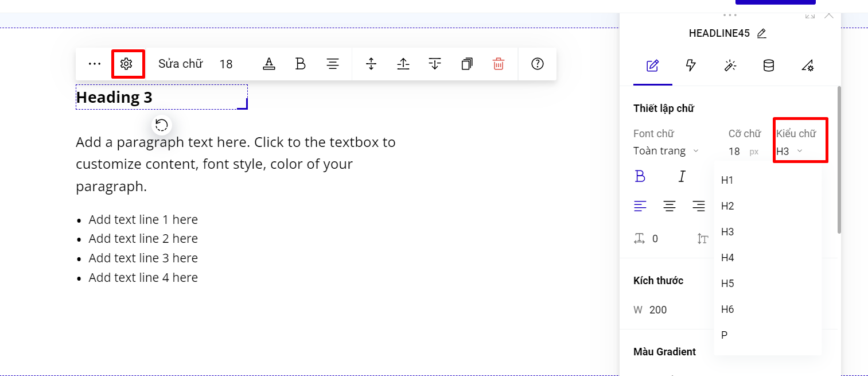This screenshot has height=376, width=868.
Task: Click the 'Sửa chữ' button in toolbar
Action: click(x=180, y=64)
